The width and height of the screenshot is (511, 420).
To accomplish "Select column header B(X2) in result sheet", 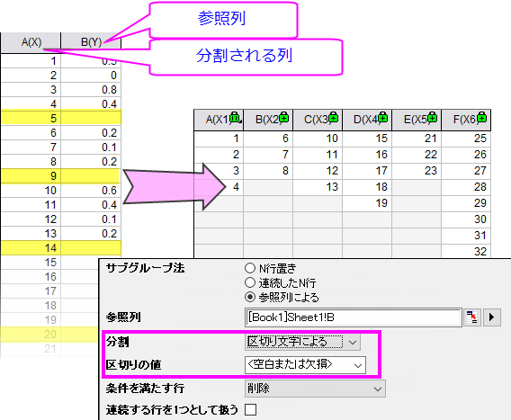I will click(268, 120).
